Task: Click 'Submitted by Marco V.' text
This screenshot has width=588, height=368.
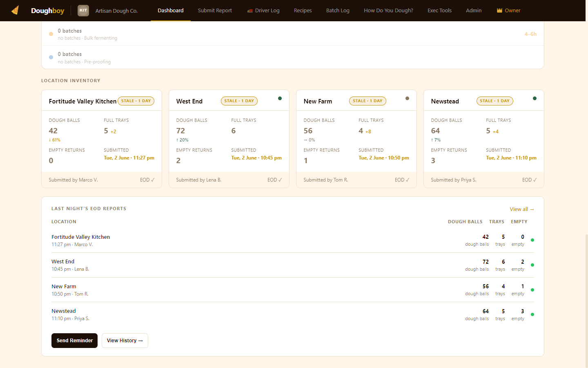Action: [x=73, y=180]
